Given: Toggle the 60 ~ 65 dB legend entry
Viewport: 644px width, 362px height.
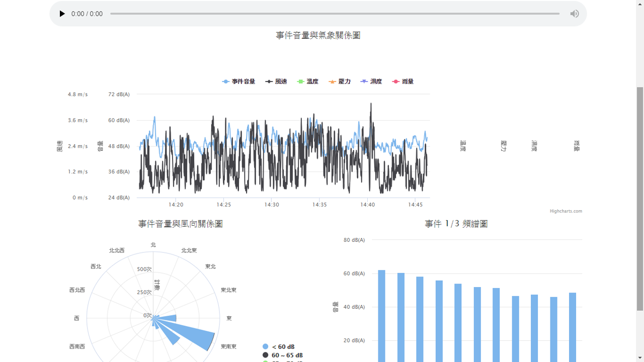Looking at the screenshot, I should (282, 355).
